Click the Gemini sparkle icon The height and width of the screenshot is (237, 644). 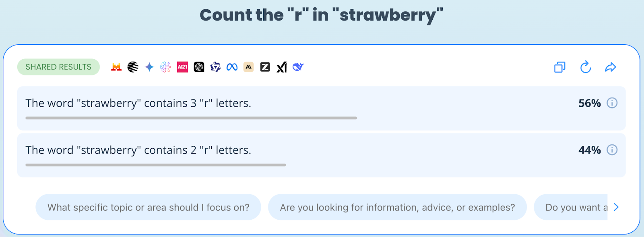click(149, 67)
